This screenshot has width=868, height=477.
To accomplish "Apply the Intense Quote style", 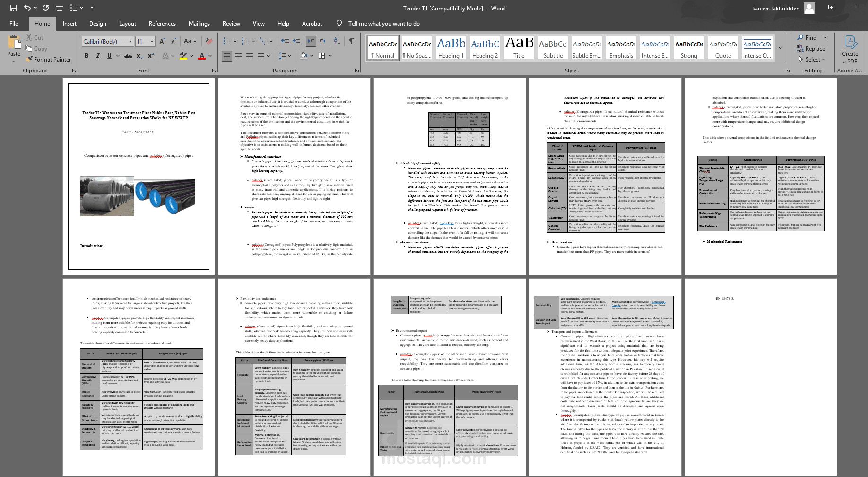I will 757,48.
